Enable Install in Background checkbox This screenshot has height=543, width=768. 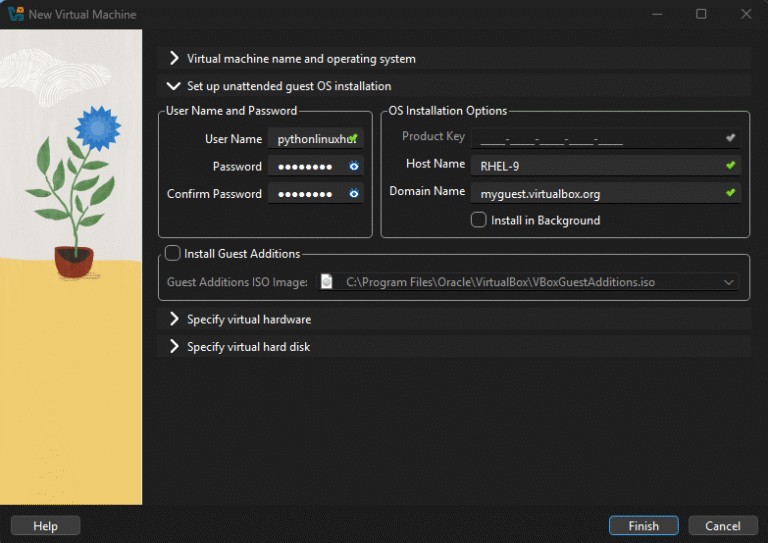point(479,220)
